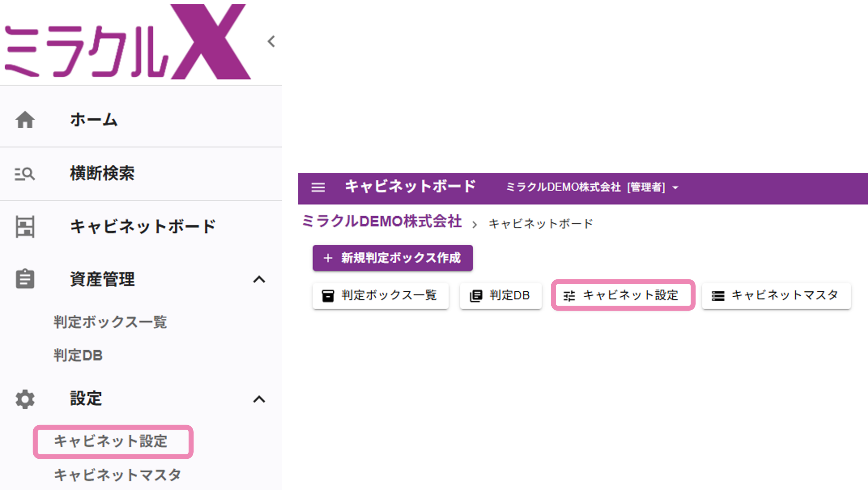868x490 pixels.
Task: Click the sliders icon on キャビネット設定 button
Action: pyautogui.click(x=569, y=296)
